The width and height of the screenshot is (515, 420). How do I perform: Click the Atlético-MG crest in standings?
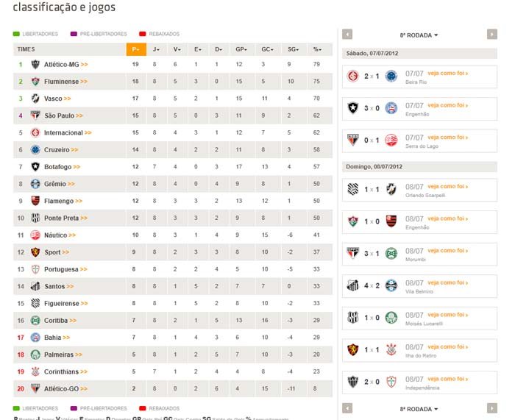coord(35,65)
